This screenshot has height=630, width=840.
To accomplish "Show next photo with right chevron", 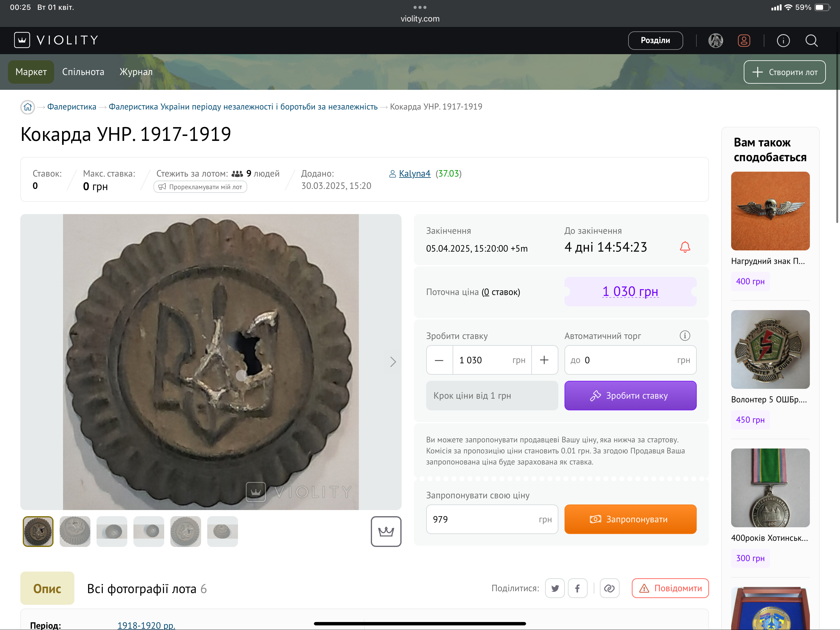I will pos(393,362).
